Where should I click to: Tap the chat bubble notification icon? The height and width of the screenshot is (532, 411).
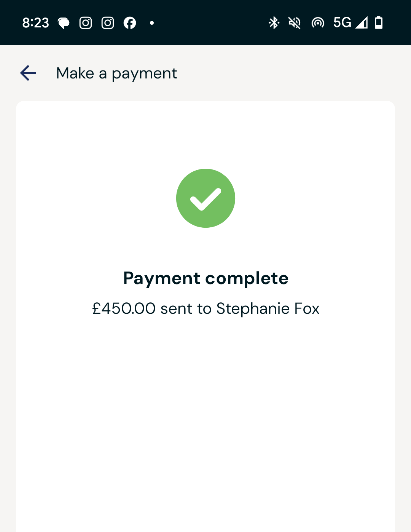click(x=64, y=23)
